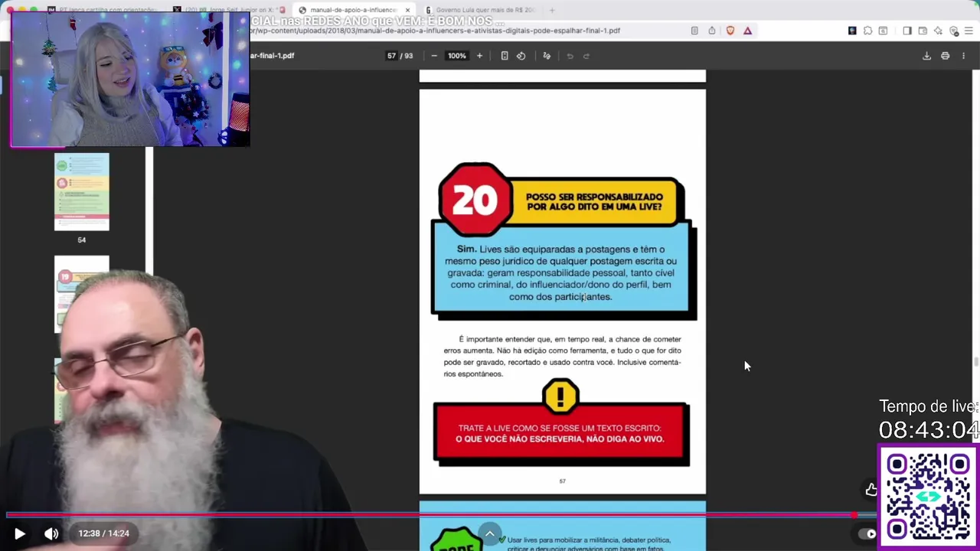Click the 'Tempo de live:' timer overlay
Viewport: 980px width, 551px height.
click(x=928, y=419)
